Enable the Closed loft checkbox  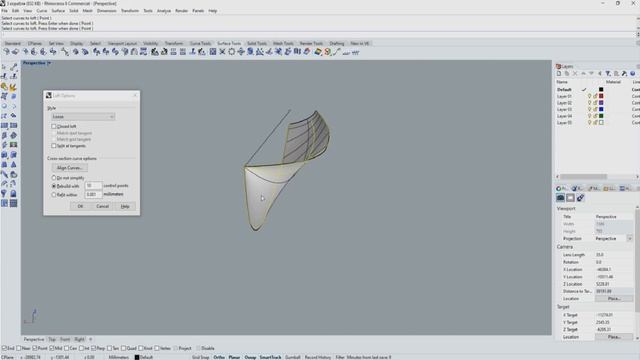click(54, 127)
